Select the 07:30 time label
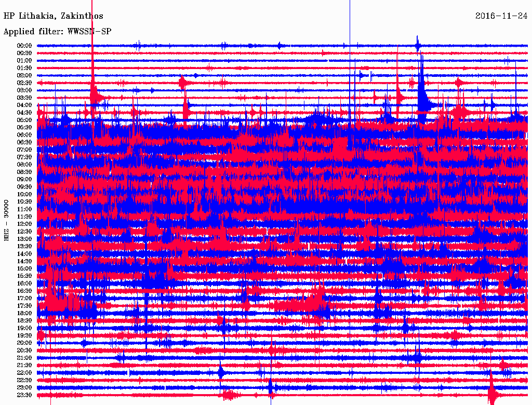 click(x=24, y=157)
